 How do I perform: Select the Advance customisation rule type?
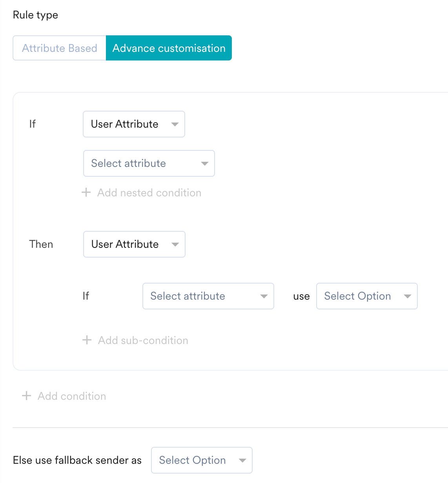click(x=169, y=48)
